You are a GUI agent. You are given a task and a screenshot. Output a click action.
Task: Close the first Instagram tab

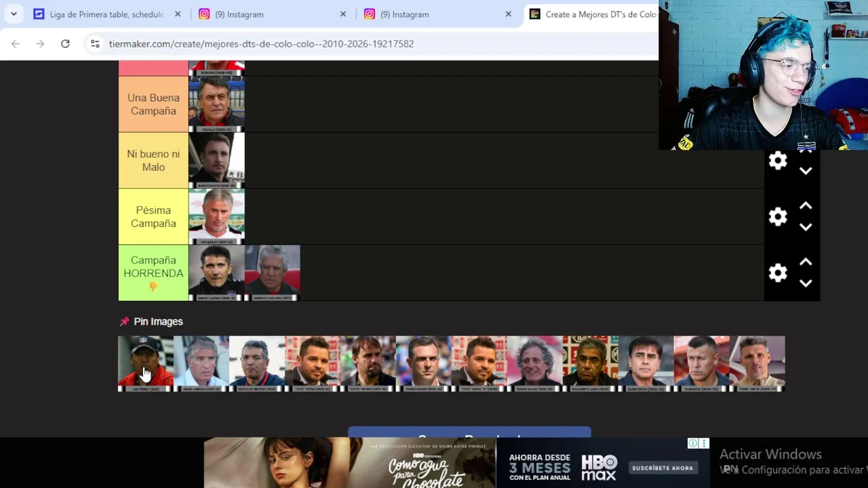[x=343, y=14]
